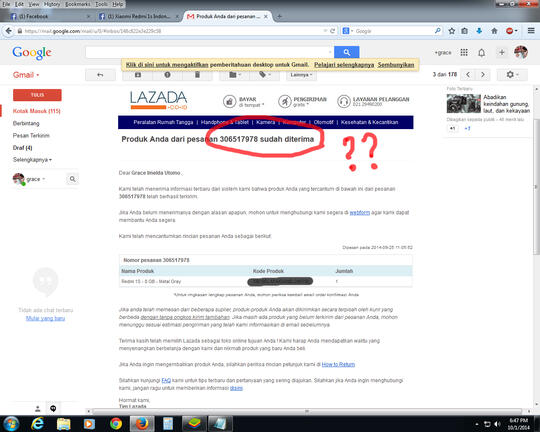Click Mulai yang baru chat link
Viewport: 540px width, 432px height.
click(x=45, y=318)
